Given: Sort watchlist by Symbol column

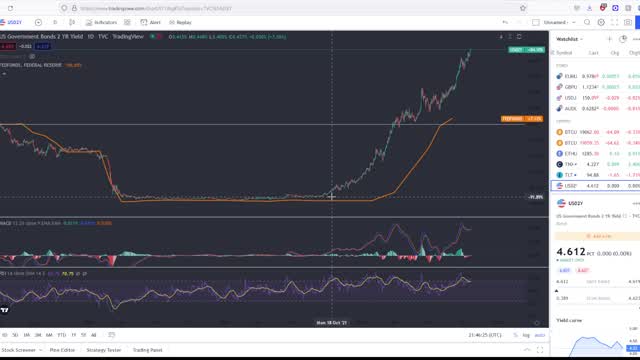Looking at the screenshot, I should (564, 53).
